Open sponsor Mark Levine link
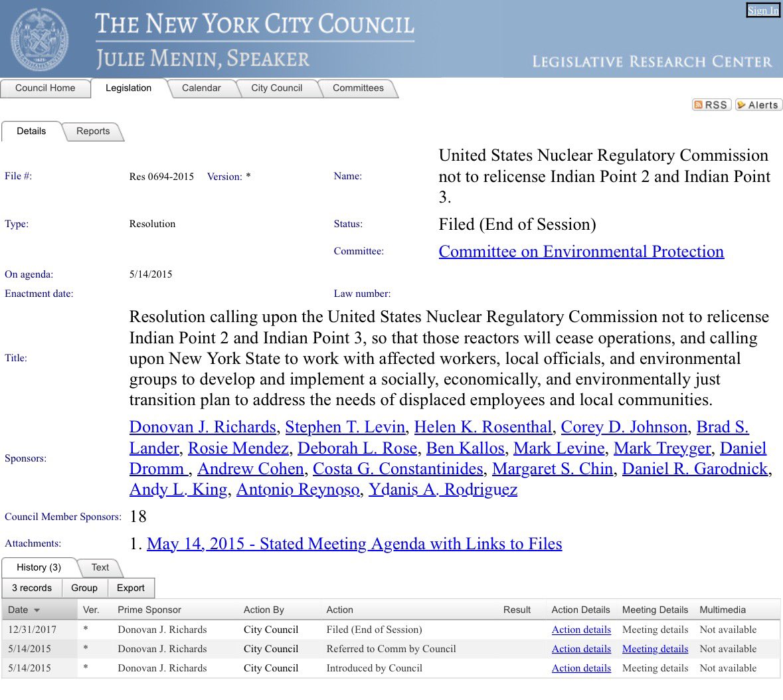 tap(559, 448)
